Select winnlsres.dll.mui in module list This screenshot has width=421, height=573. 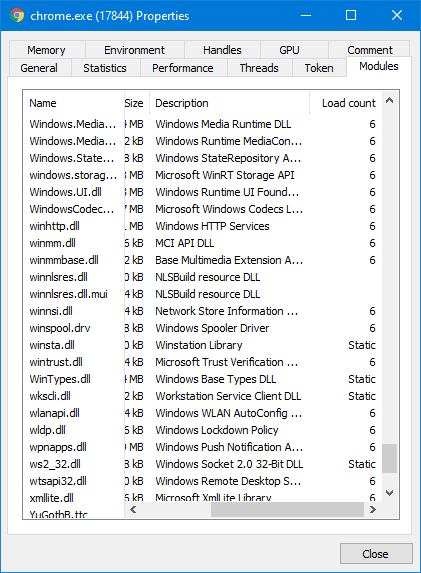202,294
